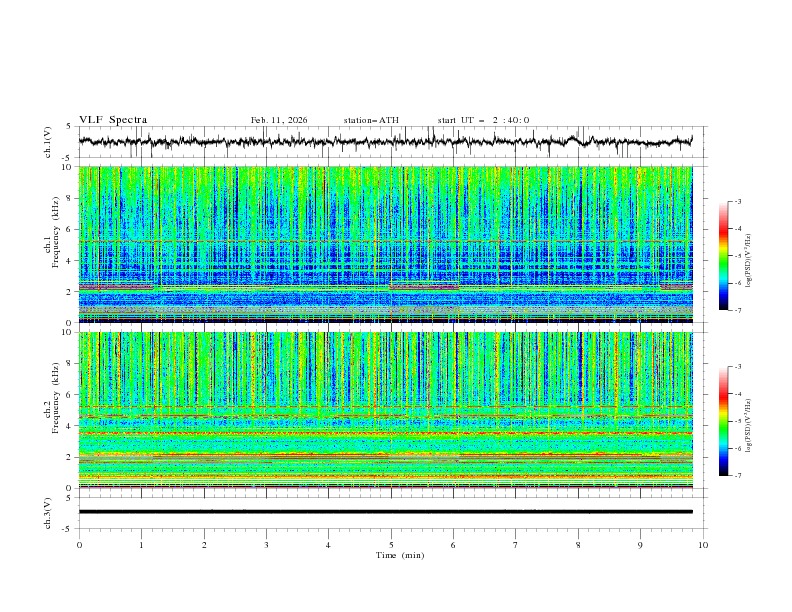The width and height of the screenshot is (792, 612).
Task: Click the 10 minute tick on time axis
Action: (703, 545)
